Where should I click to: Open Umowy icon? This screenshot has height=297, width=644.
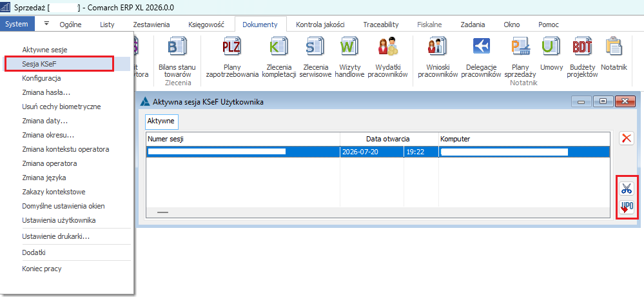551,47
